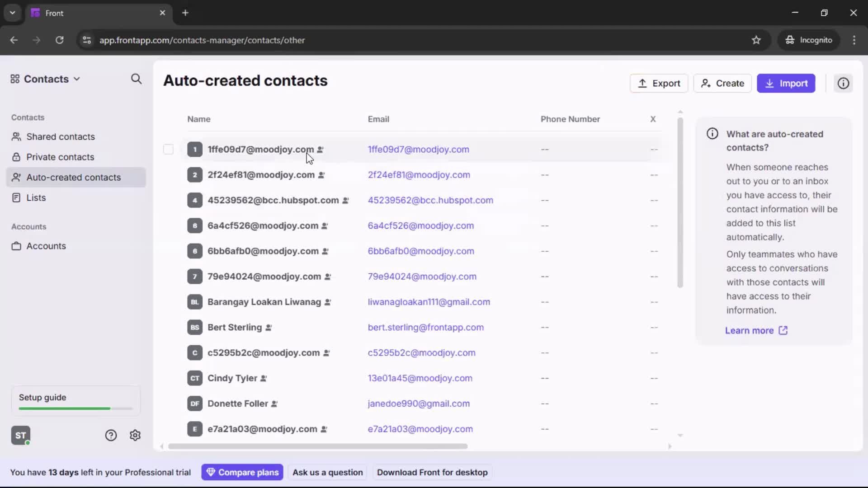The height and width of the screenshot is (488, 868).
Task: Click the scroll-down arrow below the contact list
Action: (680, 435)
